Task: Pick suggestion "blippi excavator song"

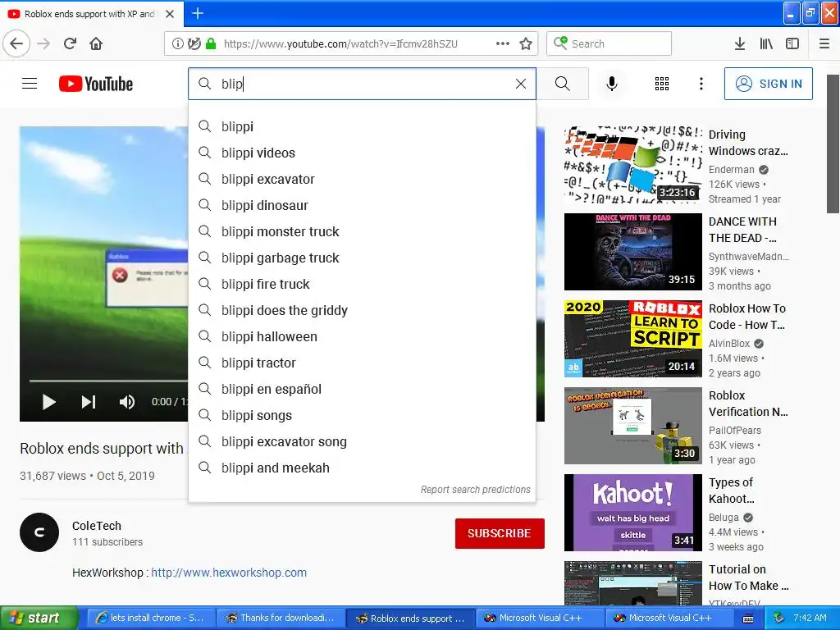Action: pos(362,441)
